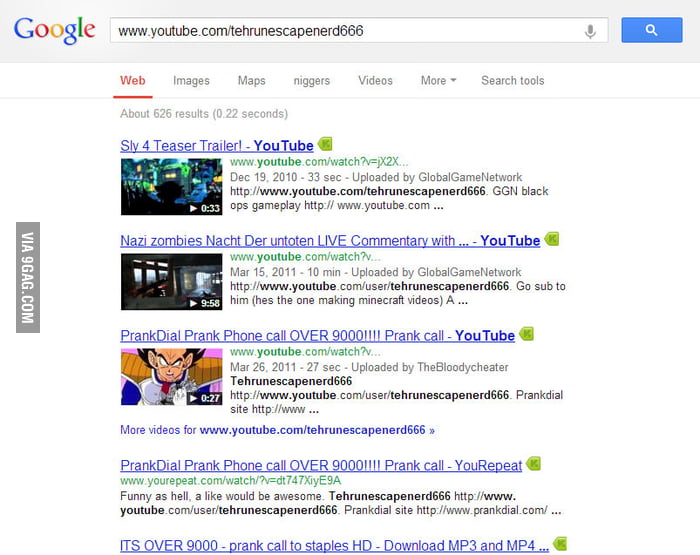Click green tag icon beside Sly 4 result
700x555 pixels.
325,144
